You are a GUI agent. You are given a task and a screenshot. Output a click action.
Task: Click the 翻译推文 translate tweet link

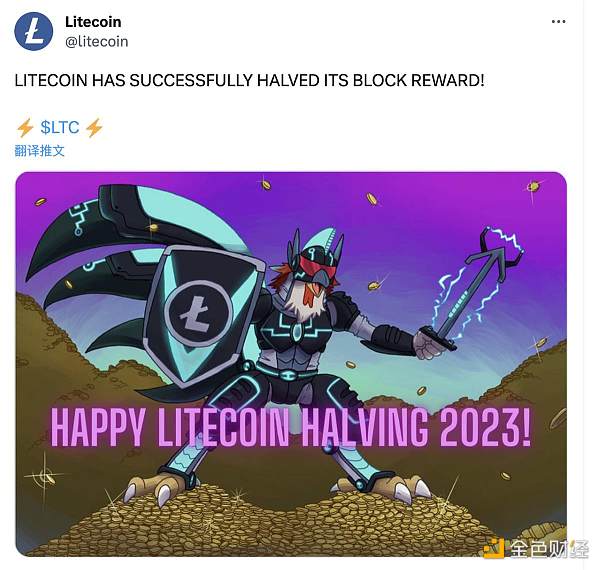pyautogui.click(x=39, y=151)
